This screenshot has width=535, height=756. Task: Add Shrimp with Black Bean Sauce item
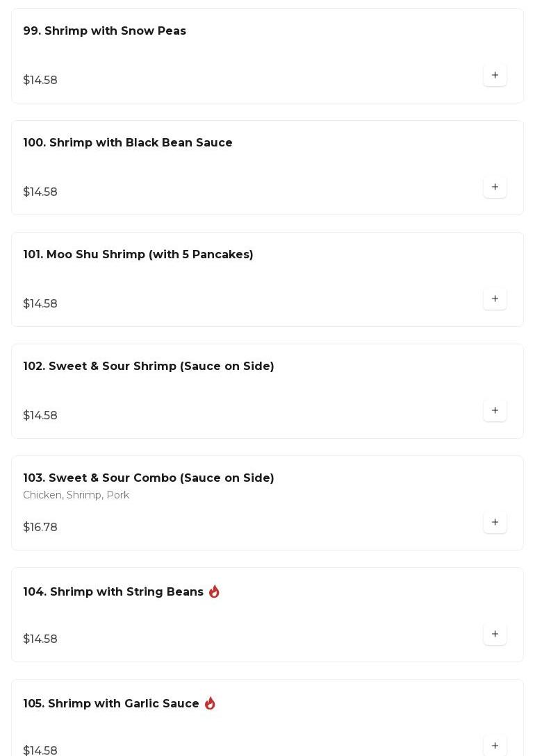coord(495,187)
